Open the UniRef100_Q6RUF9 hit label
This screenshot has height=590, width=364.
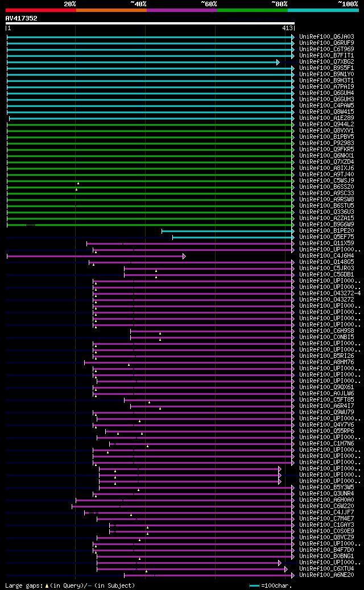click(x=326, y=43)
